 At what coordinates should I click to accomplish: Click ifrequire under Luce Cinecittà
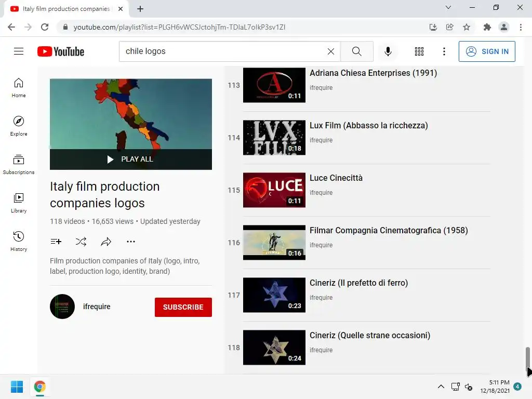pyautogui.click(x=321, y=193)
